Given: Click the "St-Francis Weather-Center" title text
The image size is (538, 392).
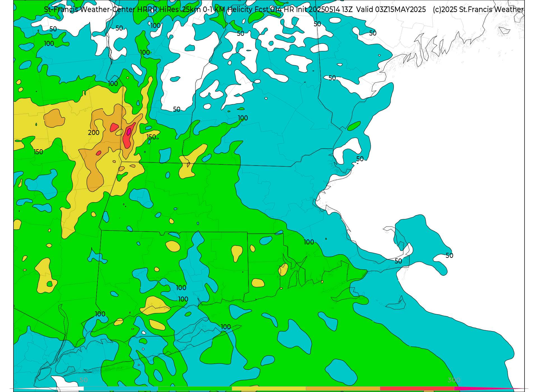Looking at the screenshot, I should pyautogui.click(x=90, y=10).
